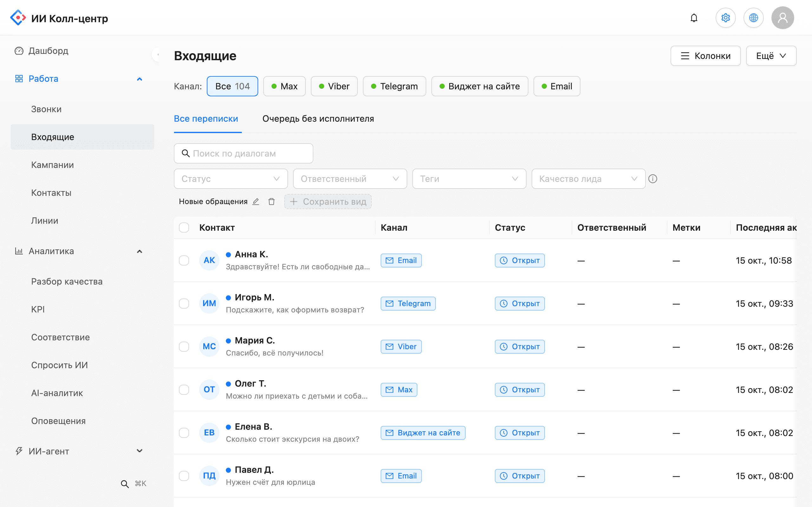Viewport: 812px width, 507px height.
Task: Click the pencil icon next to Новые обращения
Action: [256, 202]
